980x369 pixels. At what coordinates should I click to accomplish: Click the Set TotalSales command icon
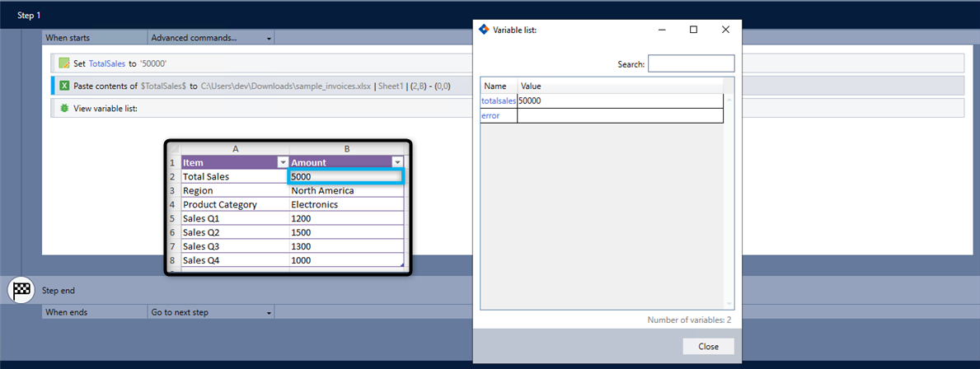point(63,63)
